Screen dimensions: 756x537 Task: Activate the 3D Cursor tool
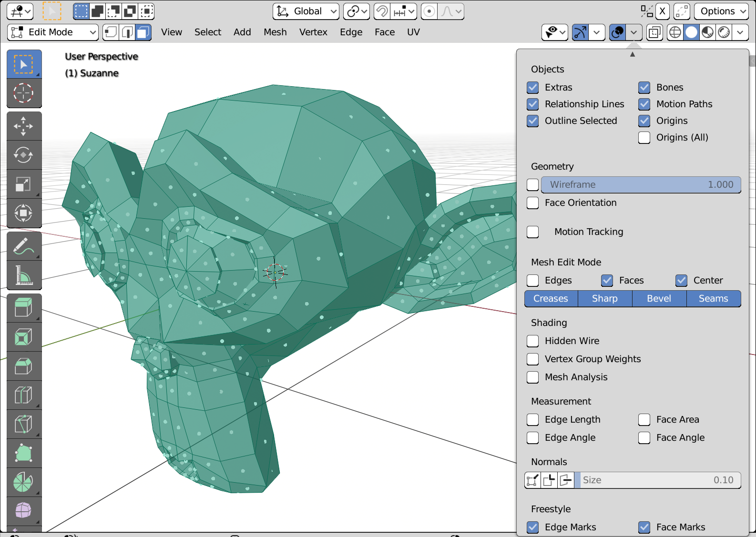pos(24,93)
